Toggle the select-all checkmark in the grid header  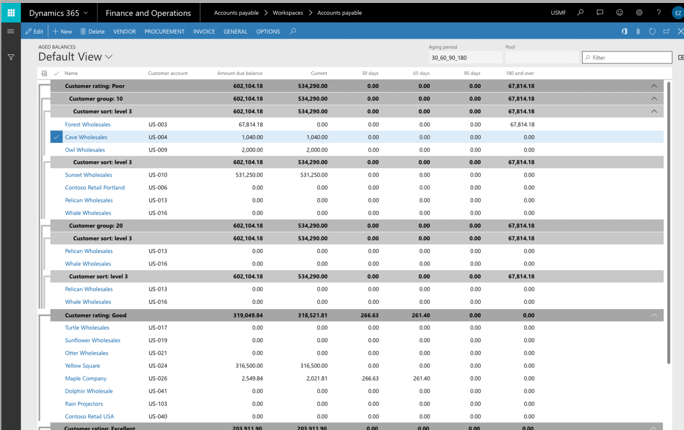tap(56, 73)
